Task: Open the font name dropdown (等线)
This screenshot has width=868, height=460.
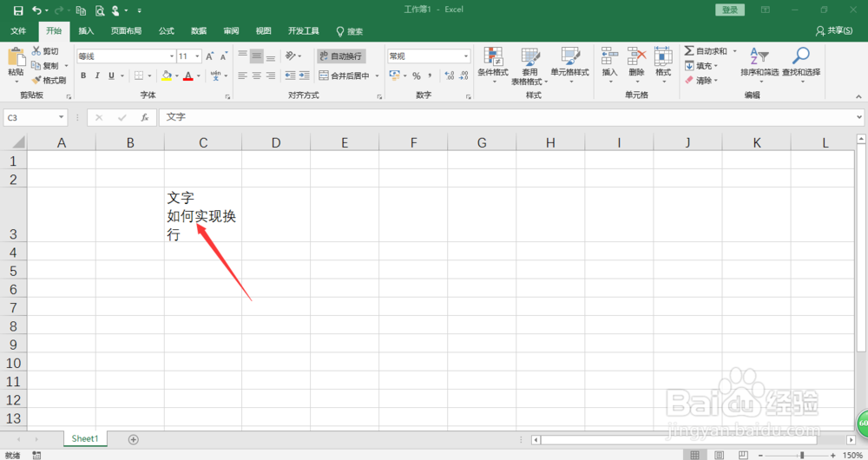Action: [x=172, y=56]
